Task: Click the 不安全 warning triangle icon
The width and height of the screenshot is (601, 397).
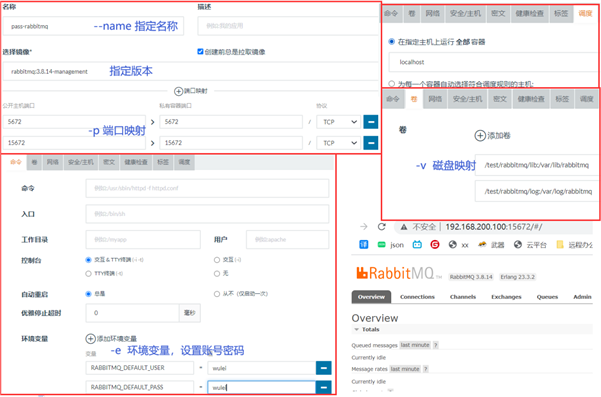Action: click(x=404, y=227)
